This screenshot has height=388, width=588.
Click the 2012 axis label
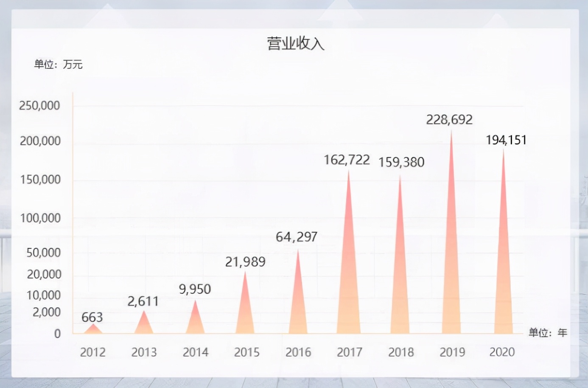tap(93, 352)
